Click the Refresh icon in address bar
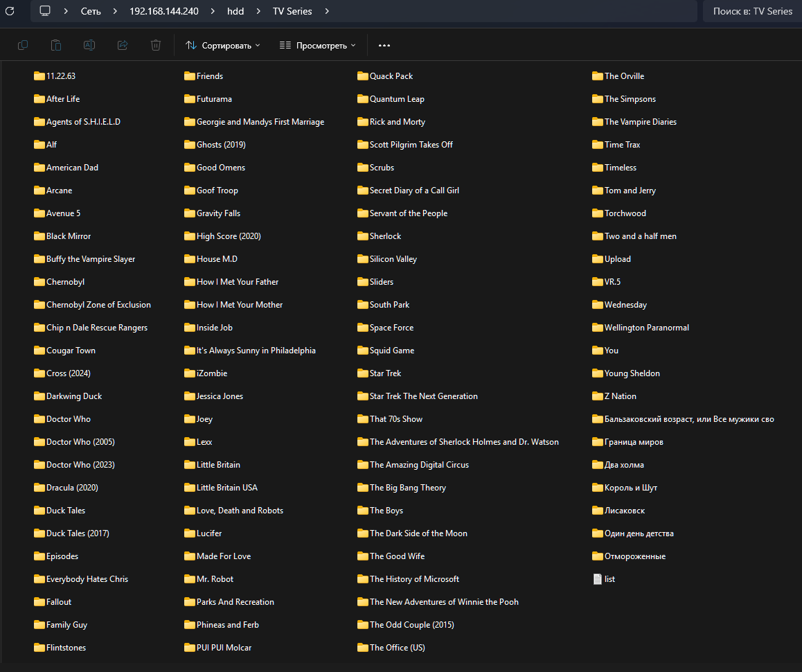Image resolution: width=802 pixels, height=672 pixels. (x=10, y=11)
